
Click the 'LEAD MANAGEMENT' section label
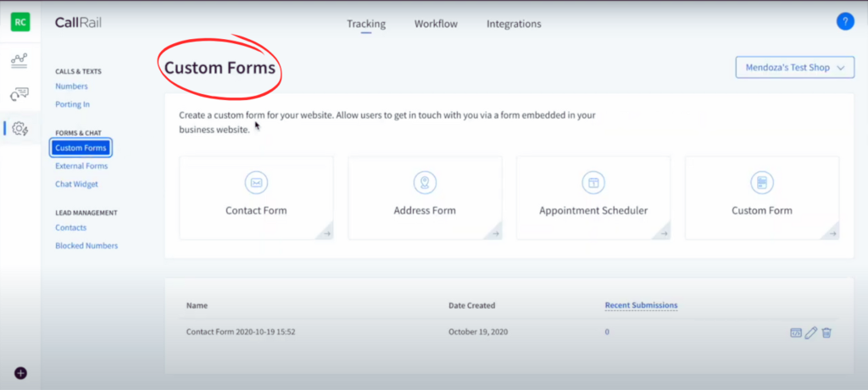pos(86,213)
